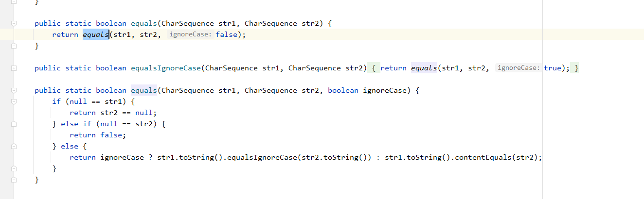Click the equals call inside equalsIgnoreCase method
644x199 pixels.
[x=424, y=68]
